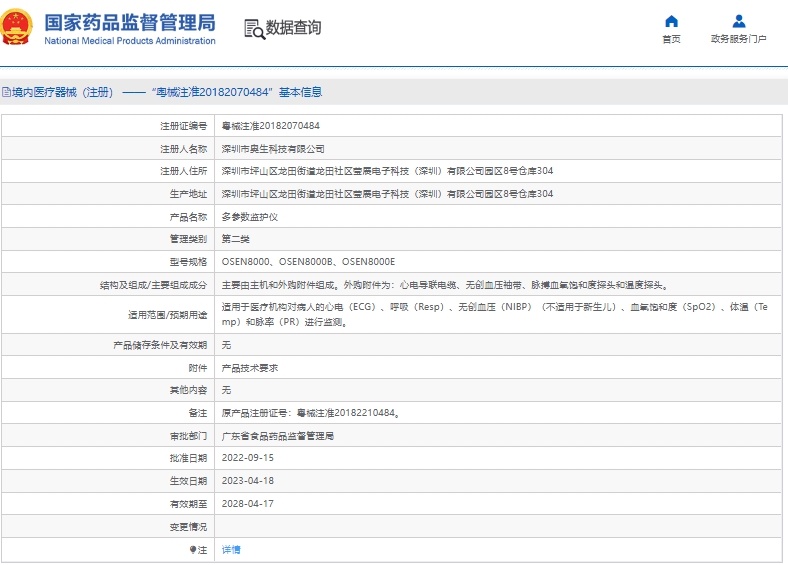The width and height of the screenshot is (788, 565).
Task: Click the 政务服务门户 label
Action: pos(738,39)
